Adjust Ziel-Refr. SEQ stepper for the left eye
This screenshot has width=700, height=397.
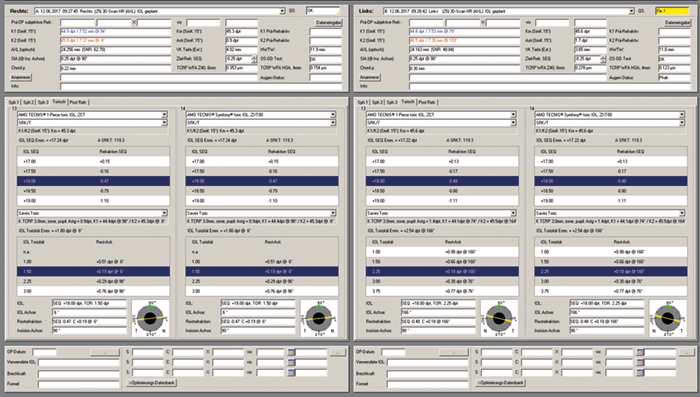(603, 59)
